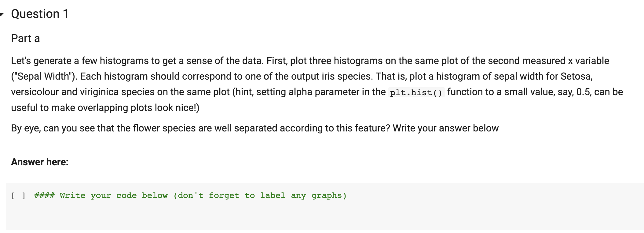Image resolution: width=644 pixels, height=233 pixels.
Task: Click the sentence starting By eye, can you see
Action: (255, 128)
